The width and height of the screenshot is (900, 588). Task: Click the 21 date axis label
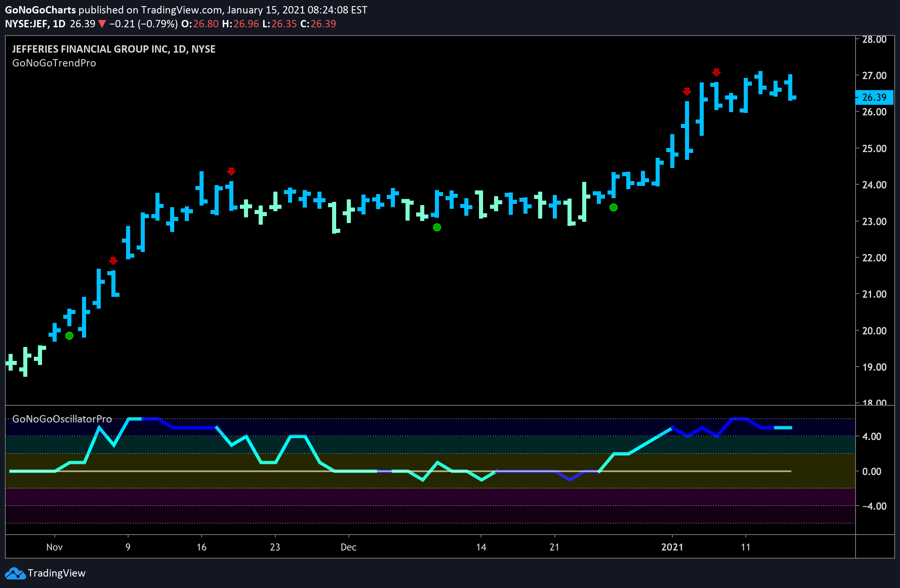pyautogui.click(x=554, y=547)
